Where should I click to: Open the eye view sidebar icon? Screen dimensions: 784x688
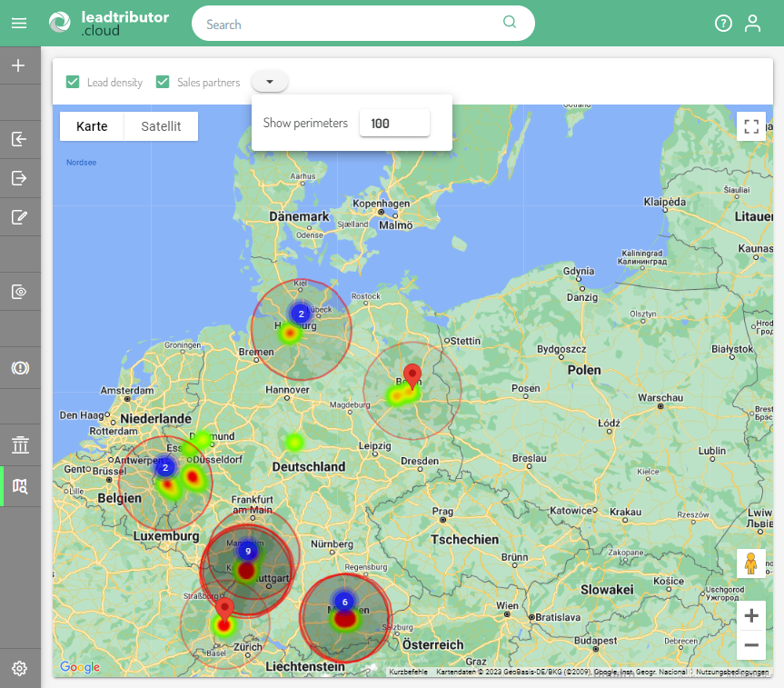pyautogui.click(x=19, y=292)
